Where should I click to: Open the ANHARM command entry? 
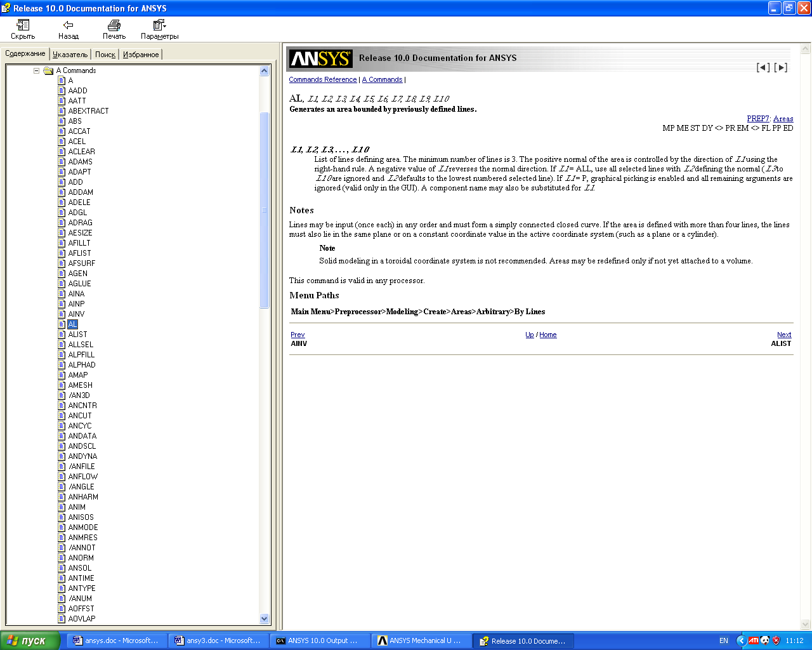(x=83, y=497)
